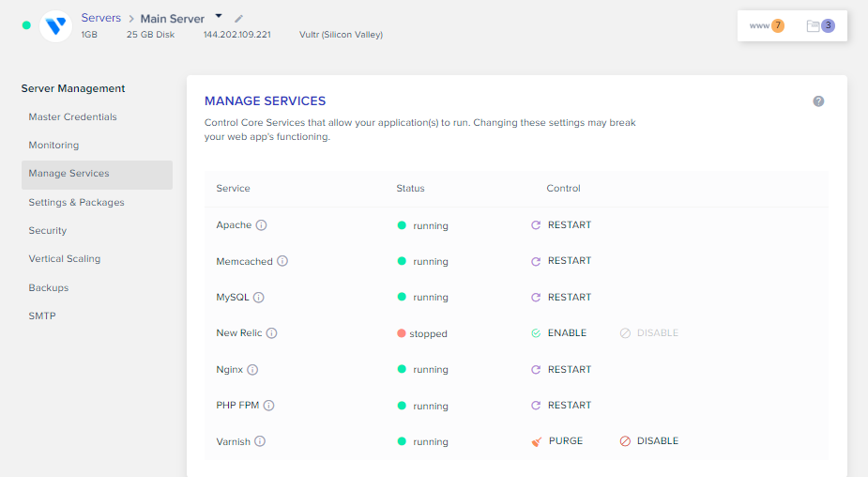The width and height of the screenshot is (868, 477).
Task: Click the info icon next to Memcached
Action: point(282,261)
